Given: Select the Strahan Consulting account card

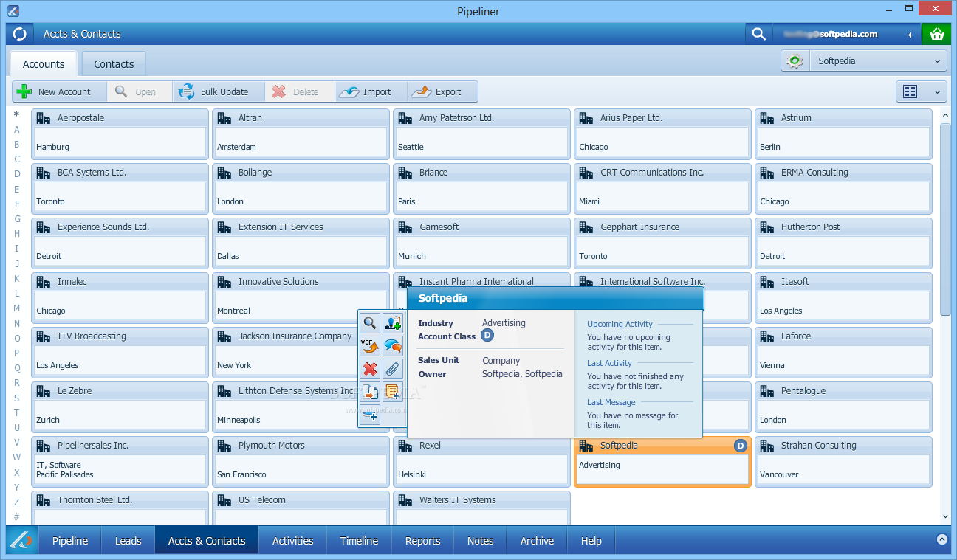Looking at the screenshot, I should [x=843, y=461].
